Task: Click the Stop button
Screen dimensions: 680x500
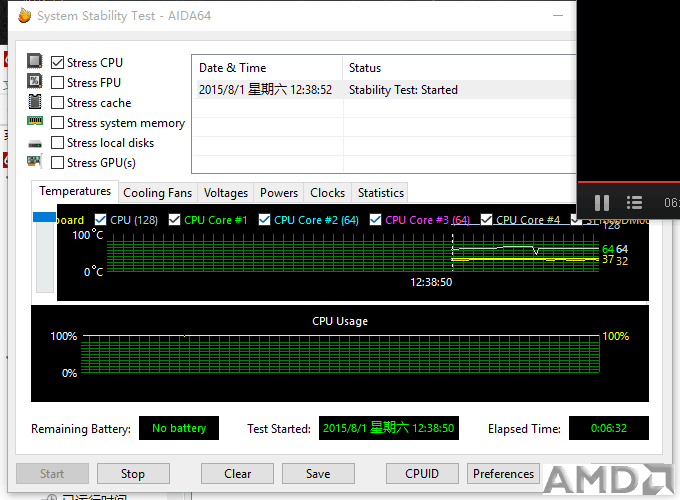Action: [x=133, y=474]
